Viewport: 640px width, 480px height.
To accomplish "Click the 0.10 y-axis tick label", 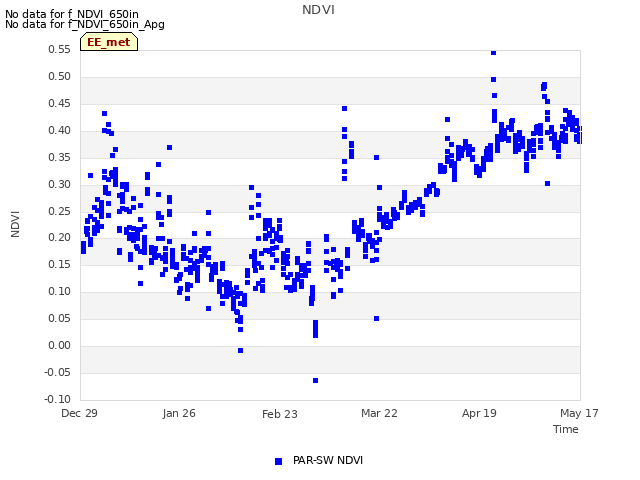I will [60, 291].
